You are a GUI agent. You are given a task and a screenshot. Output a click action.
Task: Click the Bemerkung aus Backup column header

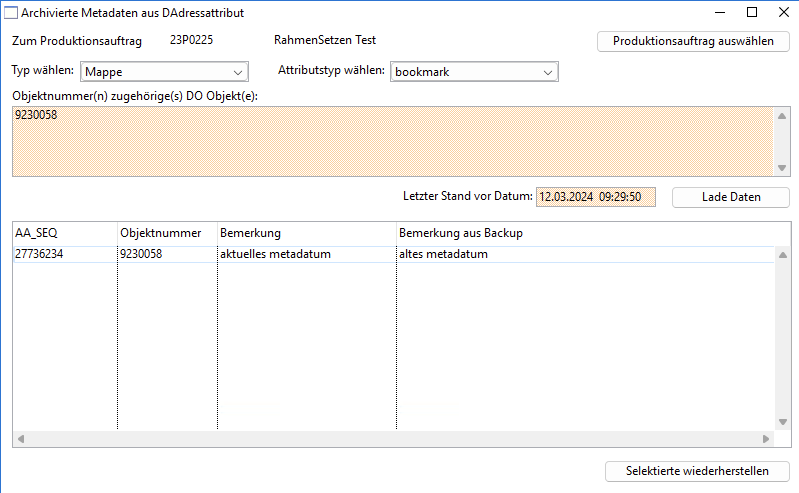tap(584, 233)
